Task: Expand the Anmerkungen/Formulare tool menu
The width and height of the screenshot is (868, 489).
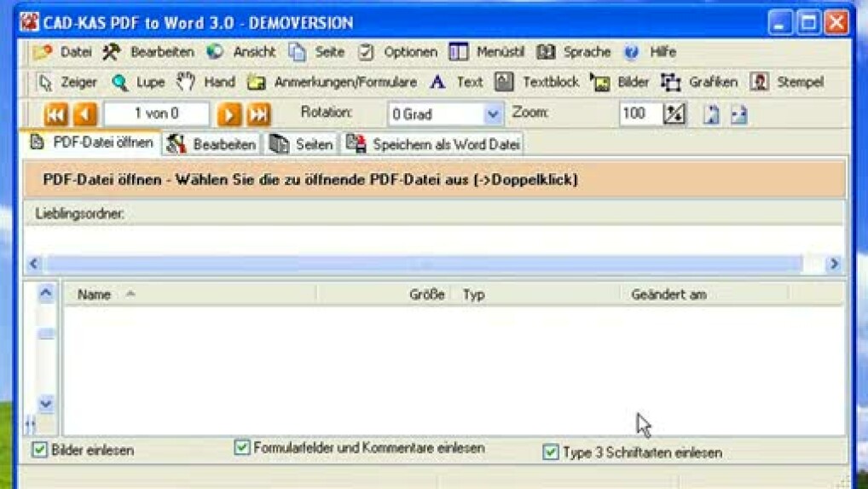Action: [333, 83]
